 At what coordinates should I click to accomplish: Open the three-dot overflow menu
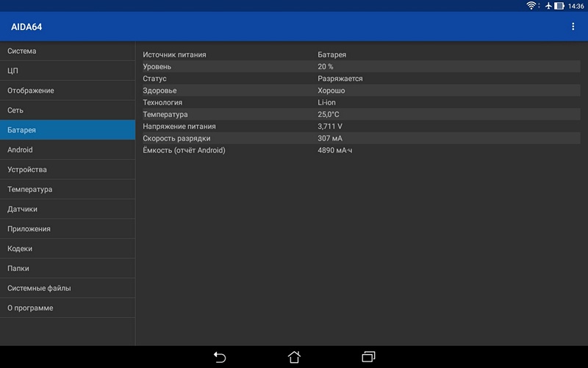click(573, 26)
